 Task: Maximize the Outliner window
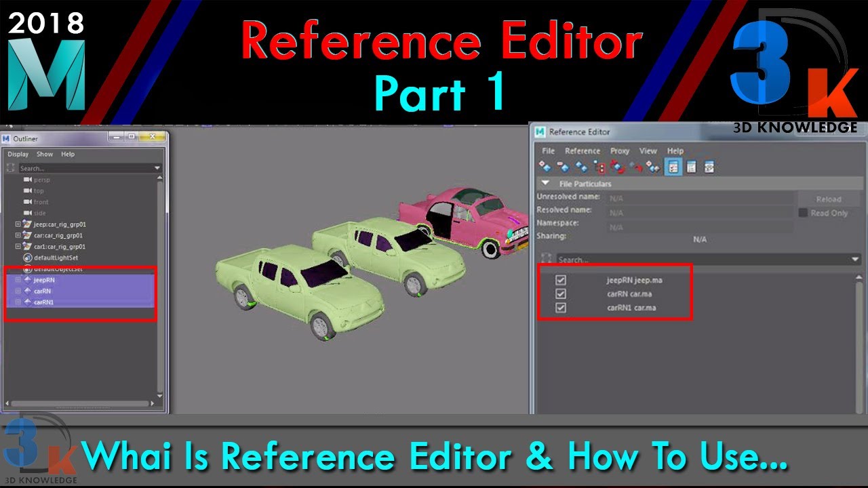[x=131, y=136]
